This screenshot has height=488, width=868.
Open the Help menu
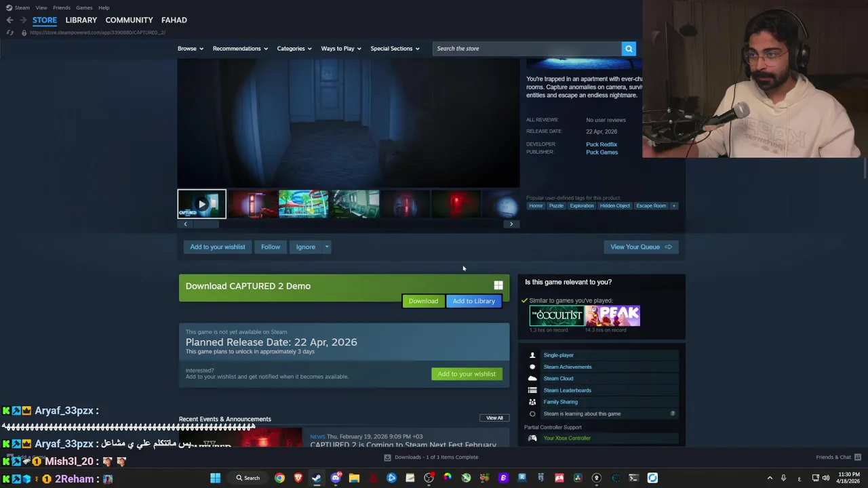104,7
